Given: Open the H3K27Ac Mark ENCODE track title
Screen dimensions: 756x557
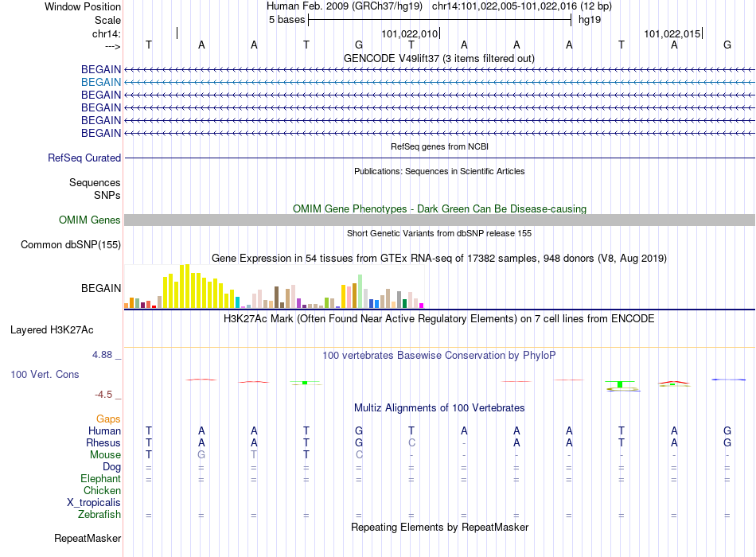Looking at the screenshot, I should (439, 319).
